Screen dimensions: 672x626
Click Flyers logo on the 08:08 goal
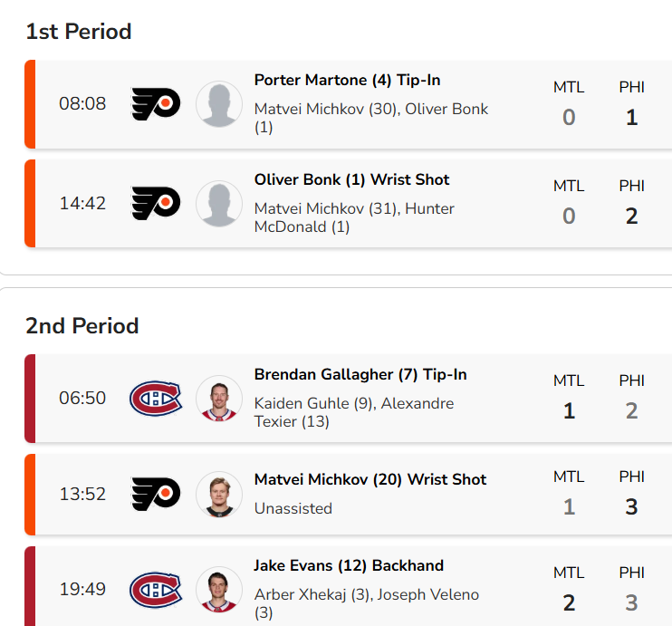(156, 104)
